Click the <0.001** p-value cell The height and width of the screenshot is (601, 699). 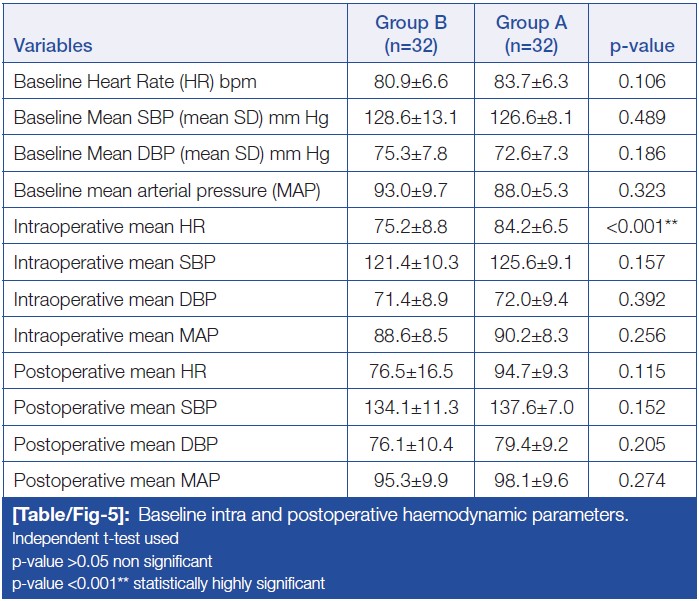click(642, 227)
